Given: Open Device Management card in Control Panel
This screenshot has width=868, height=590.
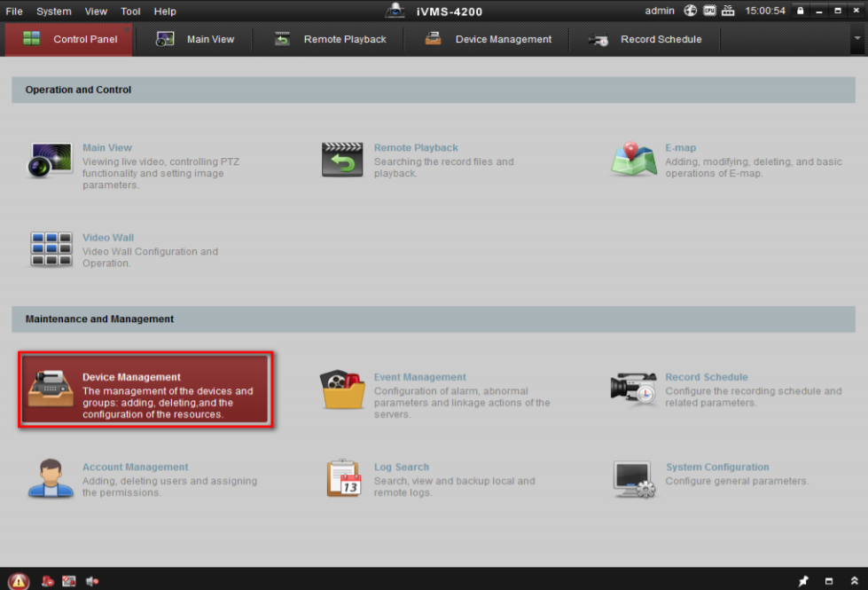Looking at the screenshot, I should pyautogui.click(x=145, y=389).
